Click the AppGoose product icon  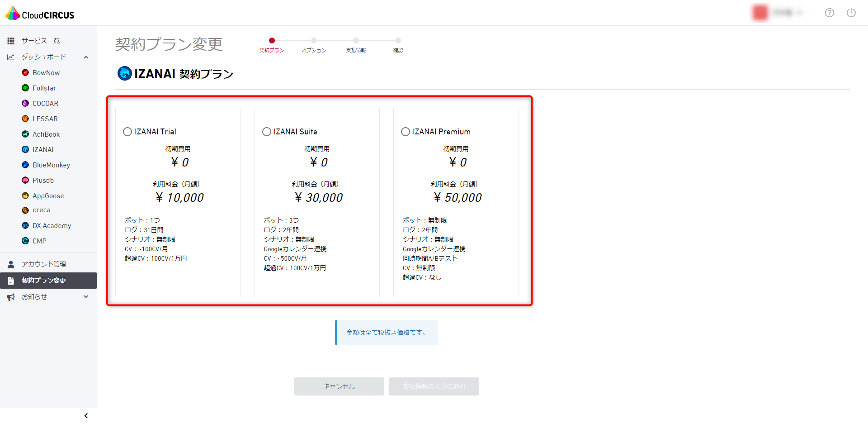click(25, 195)
